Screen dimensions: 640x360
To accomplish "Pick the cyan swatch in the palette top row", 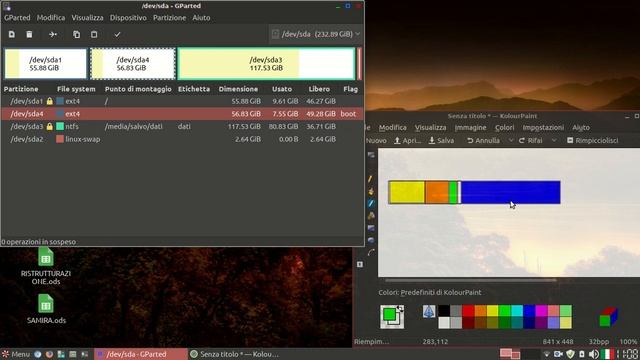I will (x=517, y=311).
